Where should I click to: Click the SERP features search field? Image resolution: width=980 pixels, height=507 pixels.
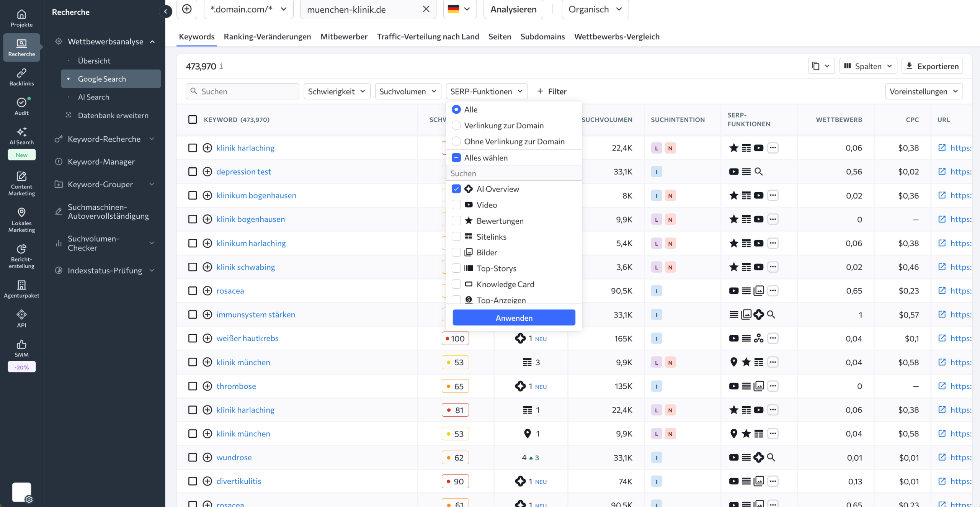click(514, 173)
